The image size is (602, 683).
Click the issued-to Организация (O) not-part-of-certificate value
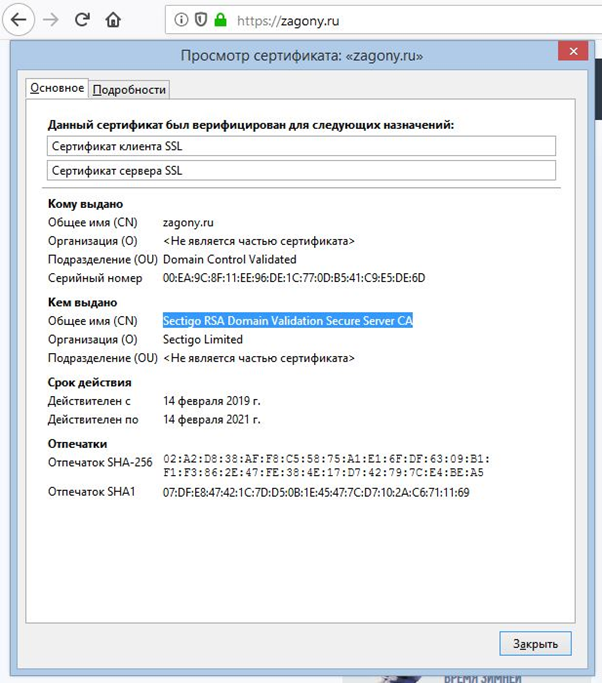(x=259, y=241)
